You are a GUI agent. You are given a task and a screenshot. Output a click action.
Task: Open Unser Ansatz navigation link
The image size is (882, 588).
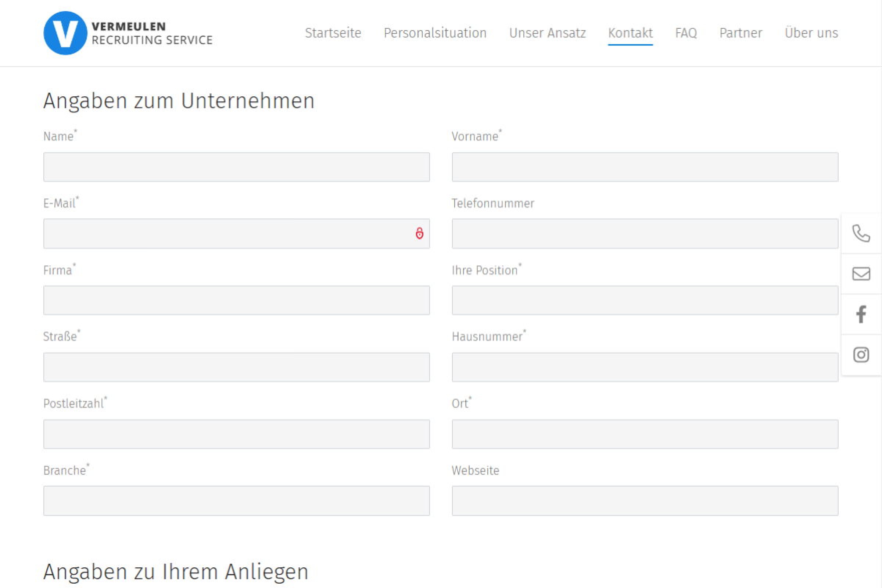click(x=547, y=33)
